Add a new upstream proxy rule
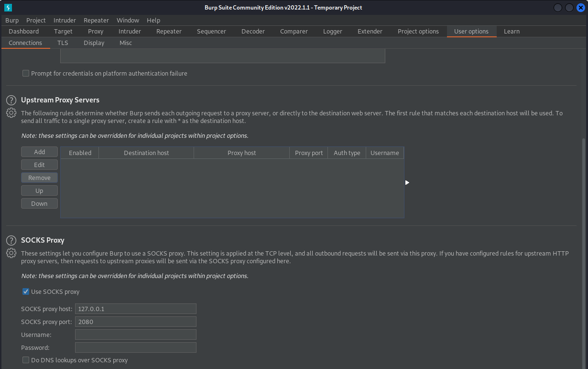The height and width of the screenshot is (369, 588). tap(39, 152)
